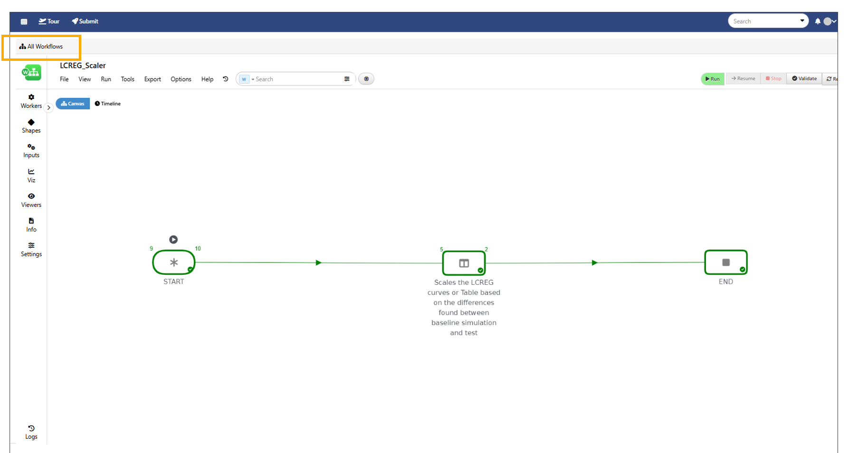Open the Shapes panel

tap(31, 126)
